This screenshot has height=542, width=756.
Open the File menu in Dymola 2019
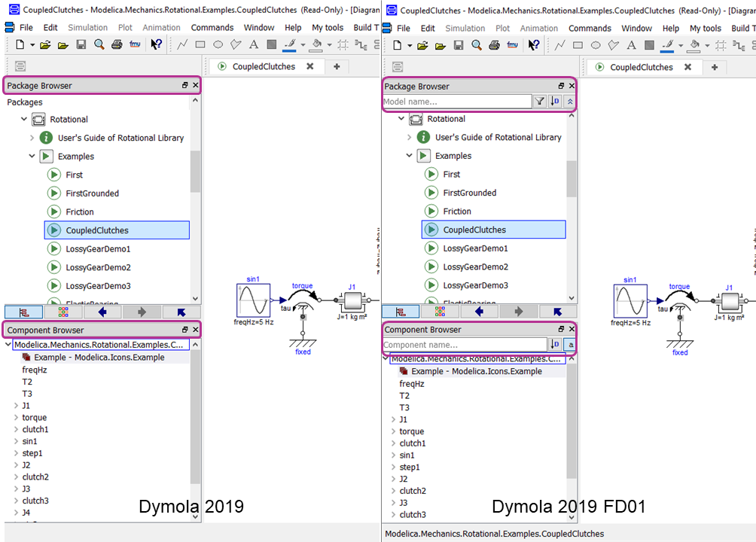26,28
